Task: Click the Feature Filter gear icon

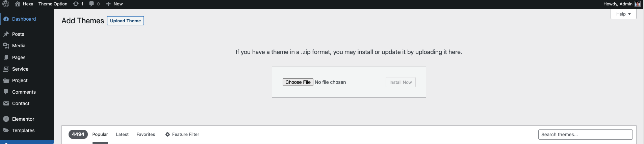Action: tap(168, 134)
